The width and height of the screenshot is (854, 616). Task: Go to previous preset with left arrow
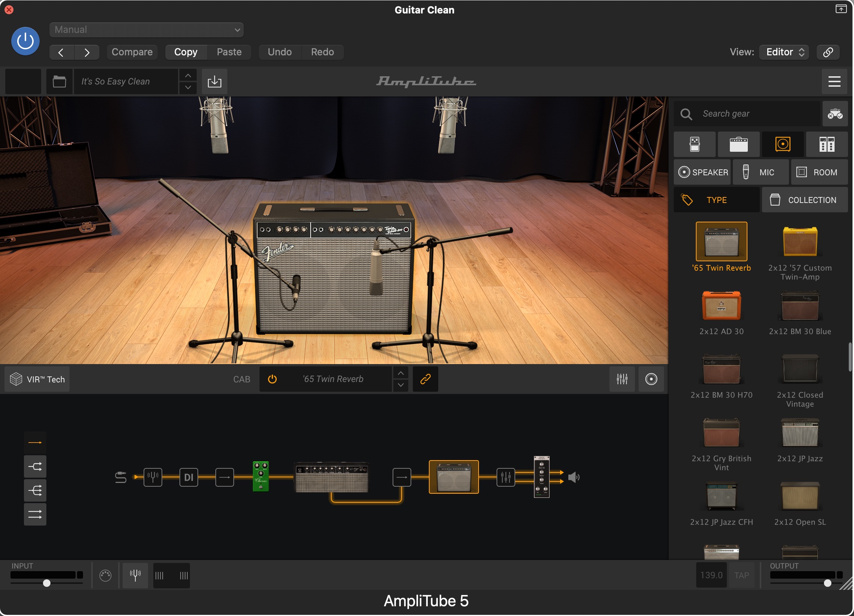[x=61, y=52]
